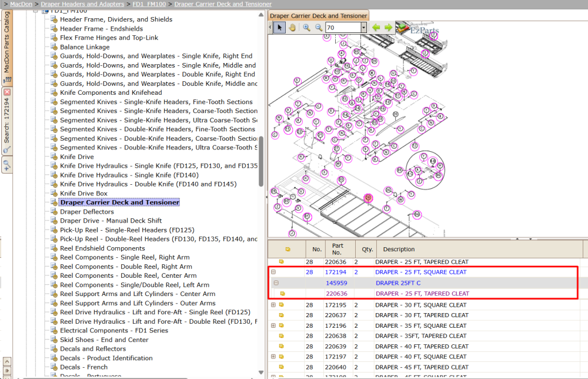588x379 pixels.
Task: Select Pick-Up Reel - Single-Reel Headers (FD125)
Action: (x=127, y=230)
